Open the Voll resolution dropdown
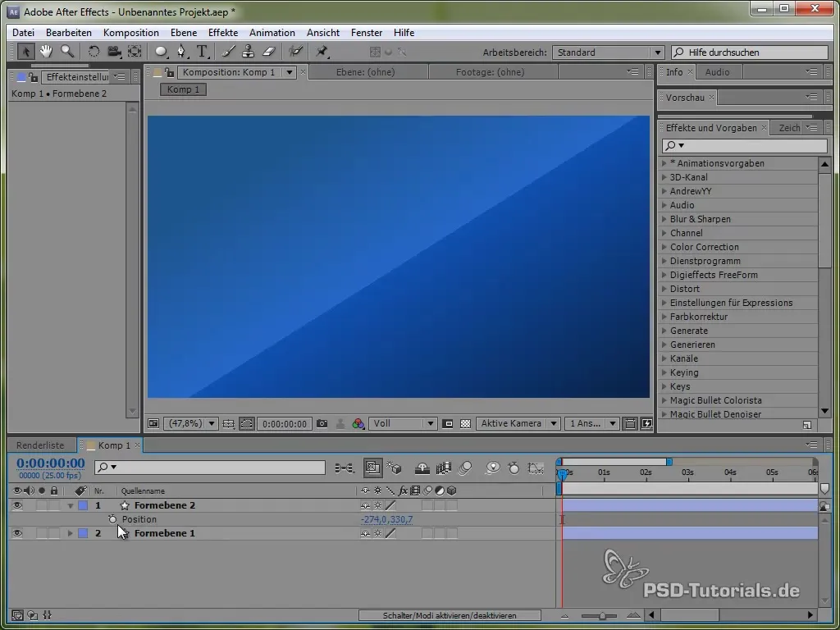Screen dimensions: 840x630 [x=403, y=424]
